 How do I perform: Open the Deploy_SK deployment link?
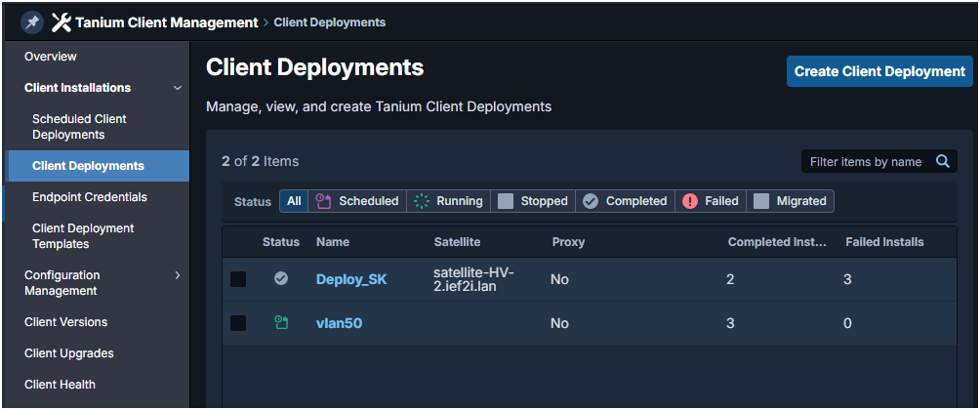pos(351,279)
